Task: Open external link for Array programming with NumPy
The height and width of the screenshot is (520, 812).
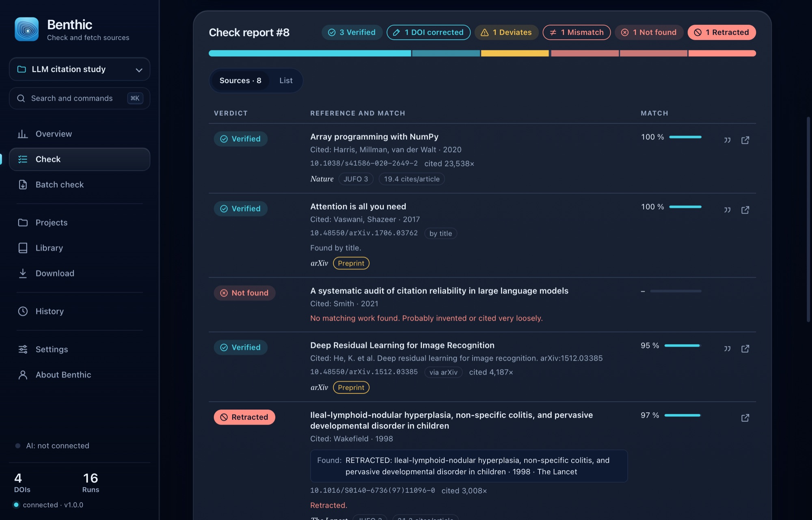Action: (745, 140)
